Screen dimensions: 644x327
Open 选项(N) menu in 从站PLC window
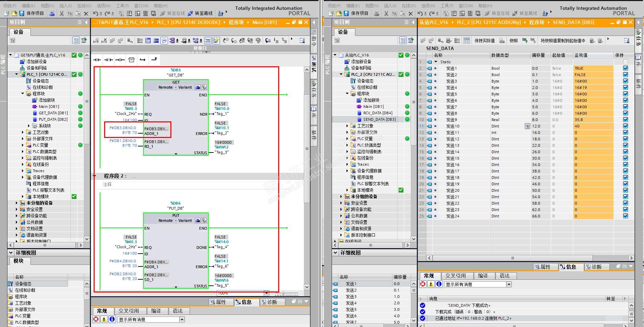coord(428,5)
